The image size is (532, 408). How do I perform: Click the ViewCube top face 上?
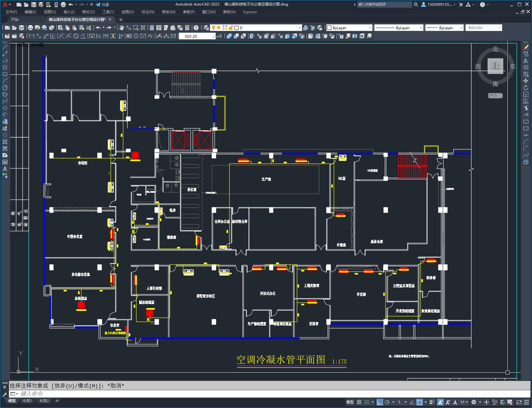click(x=495, y=66)
